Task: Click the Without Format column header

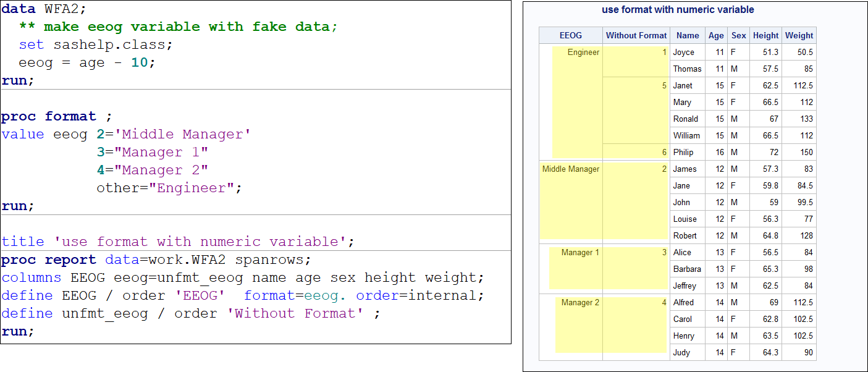Action: (636, 35)
